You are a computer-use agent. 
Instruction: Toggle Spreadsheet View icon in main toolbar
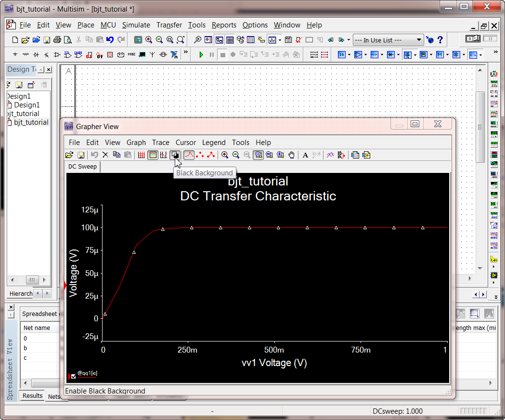click(x=230, y=40)
